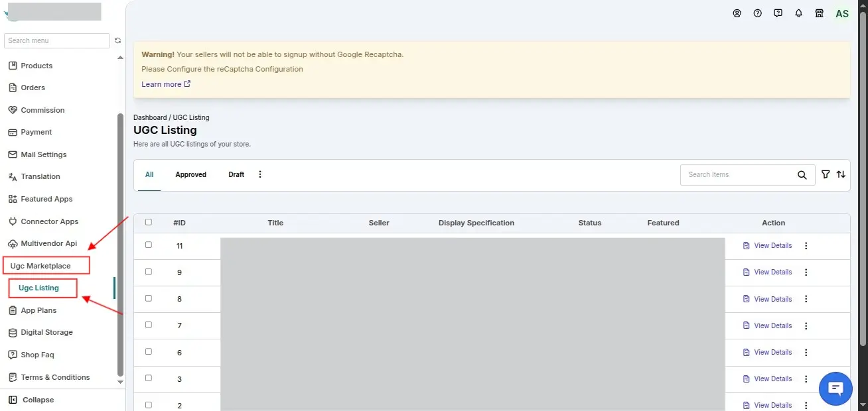Check the box for row ID 6

tap(149, 351)
